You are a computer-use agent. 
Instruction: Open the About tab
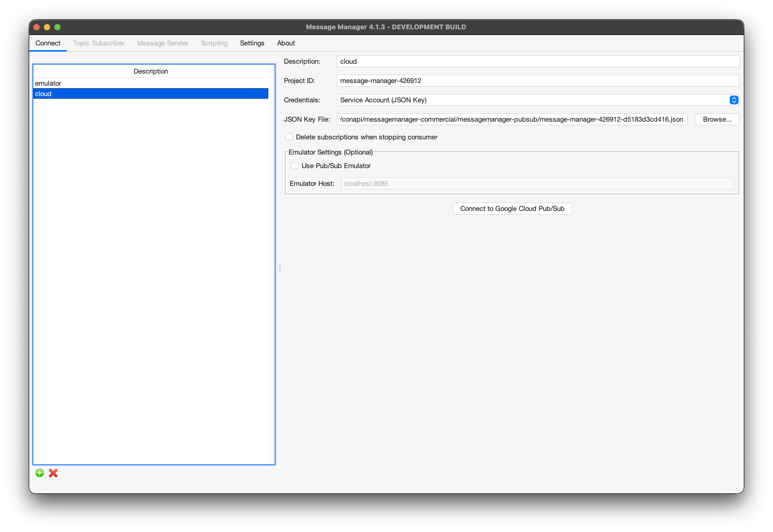(x=286, y=43)
